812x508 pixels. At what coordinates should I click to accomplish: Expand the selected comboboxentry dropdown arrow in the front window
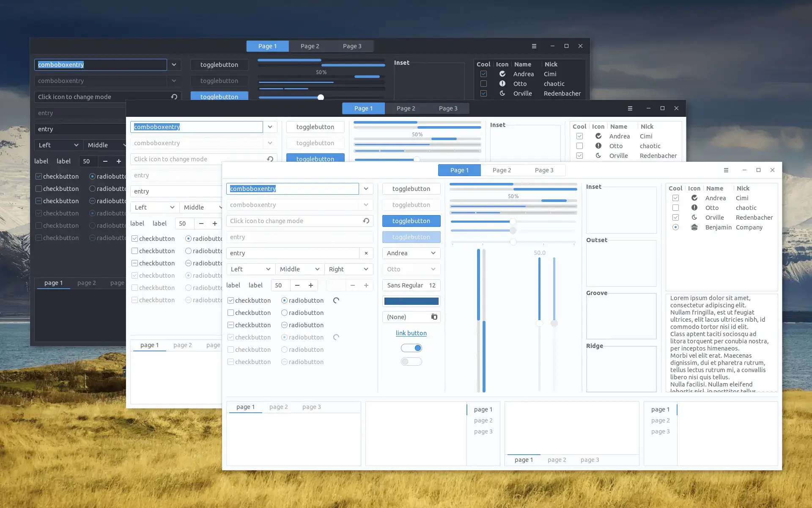tap(366, 189)
